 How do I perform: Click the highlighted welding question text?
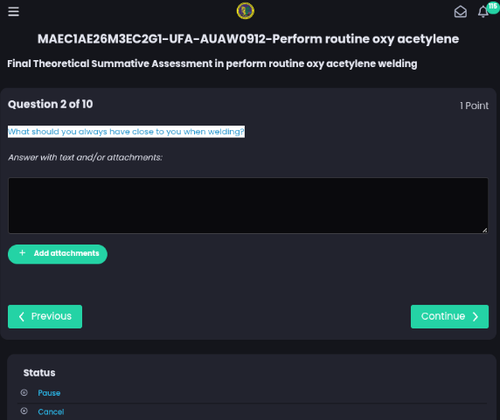(x=126, y=132)
